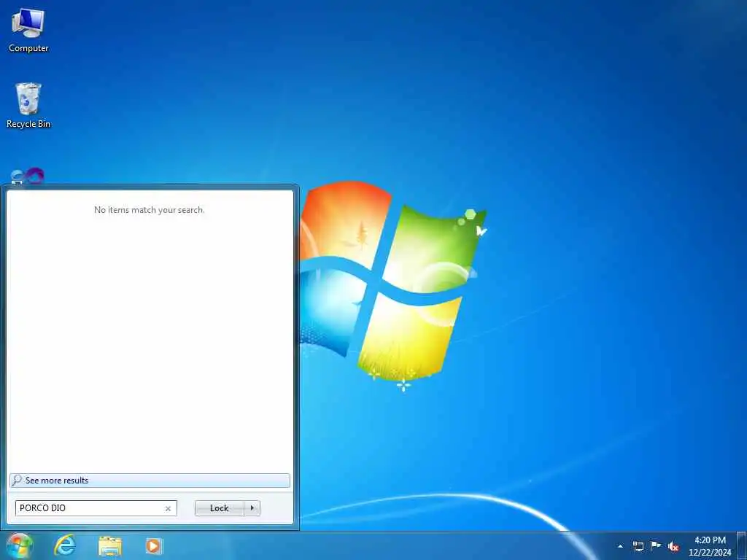Viewport: 747px width, 560px height.
Task: Launch Internet Explorer from the taskbar
Action: (65, 545)
